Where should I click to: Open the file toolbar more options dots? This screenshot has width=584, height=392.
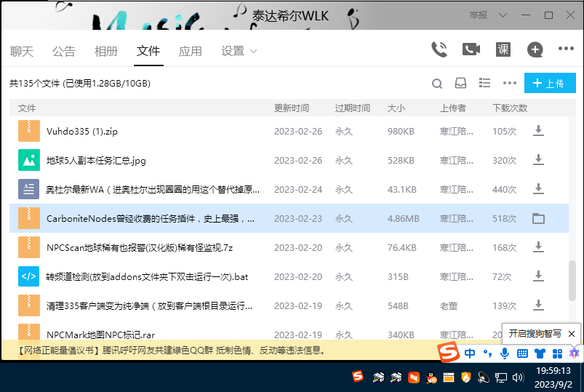pyautogui.click(x=510, y=83)
